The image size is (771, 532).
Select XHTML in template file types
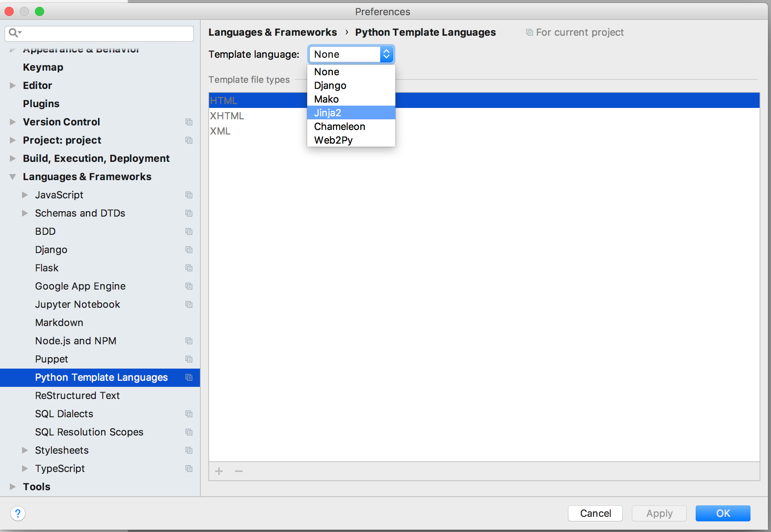[x=227, y=116]
